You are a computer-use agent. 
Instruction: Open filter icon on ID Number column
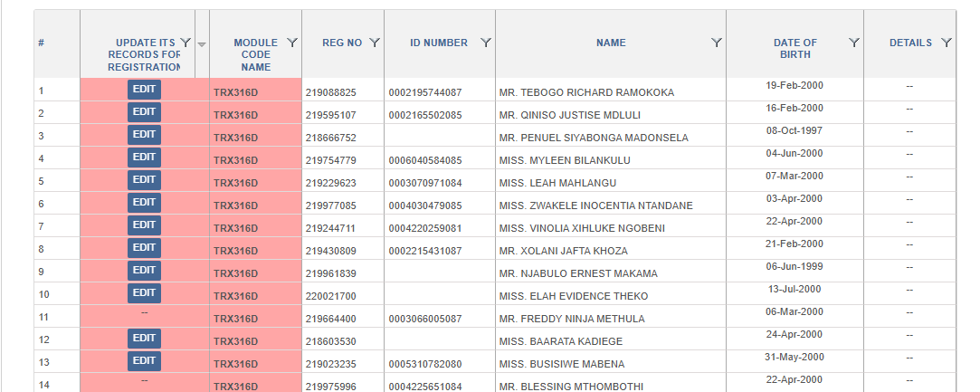tap(486, 43)
